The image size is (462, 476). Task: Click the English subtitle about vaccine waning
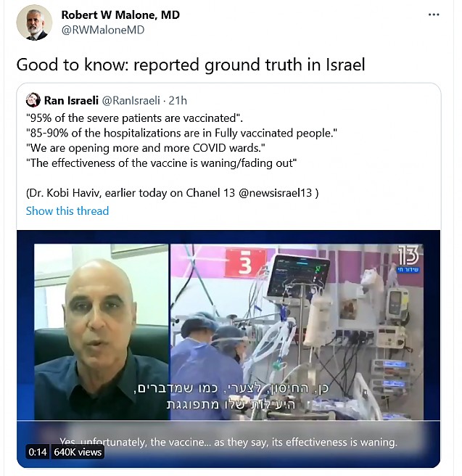(x=228, y=442)
